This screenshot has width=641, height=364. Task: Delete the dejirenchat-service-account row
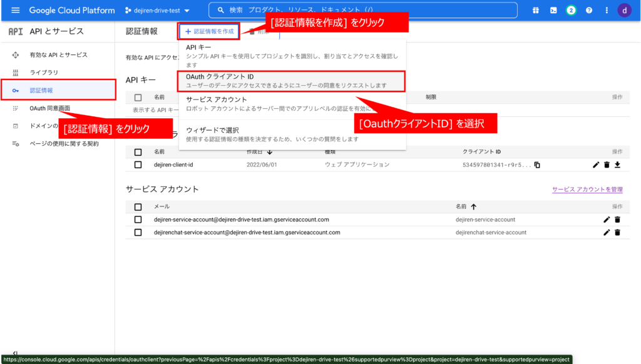pyautogui.click(x=617, y=233)
